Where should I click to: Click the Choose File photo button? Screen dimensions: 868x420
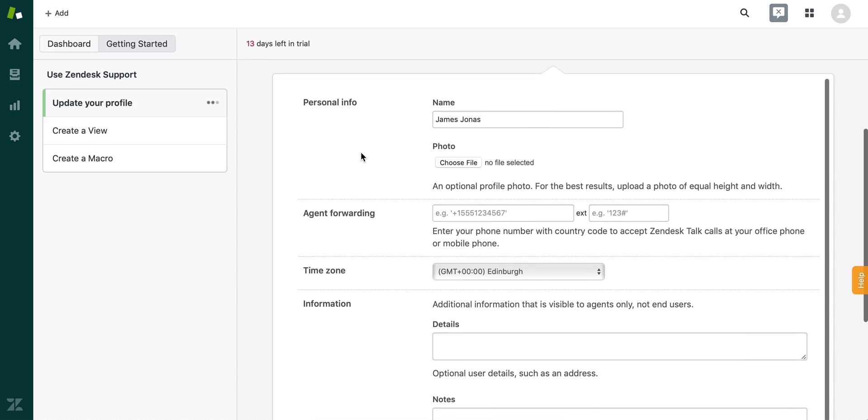click(x=458, y=163)
